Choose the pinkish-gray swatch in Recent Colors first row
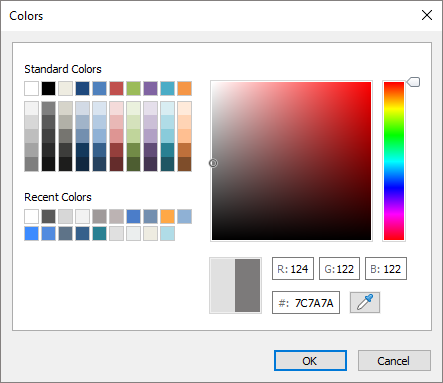 pos(116,216)
